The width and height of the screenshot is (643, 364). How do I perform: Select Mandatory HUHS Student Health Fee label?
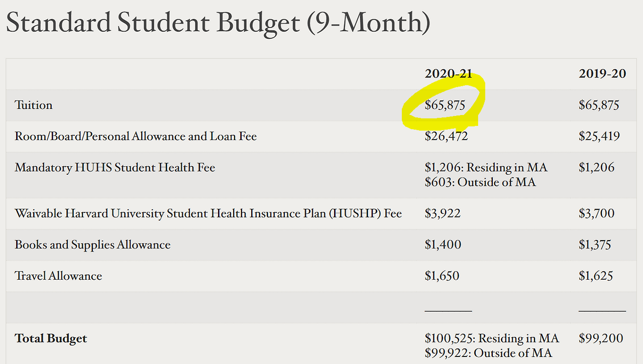(x=115, y=168)
